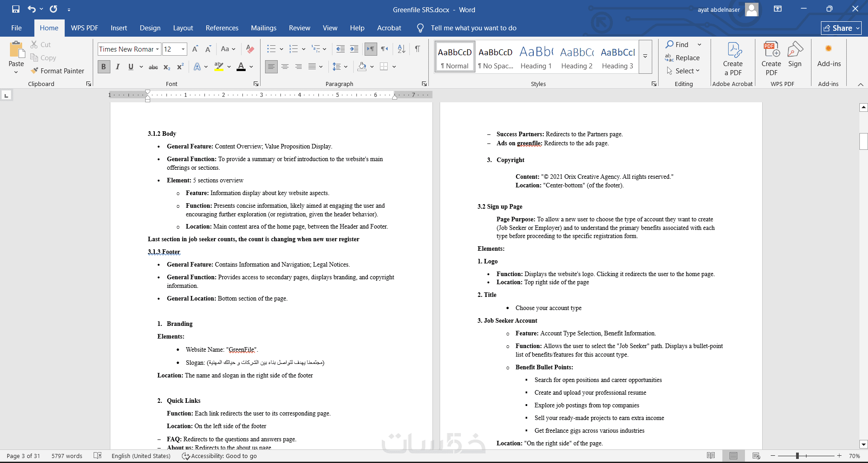
Task: Switch to Read Mode view
Action: click(x=711, y=456)
